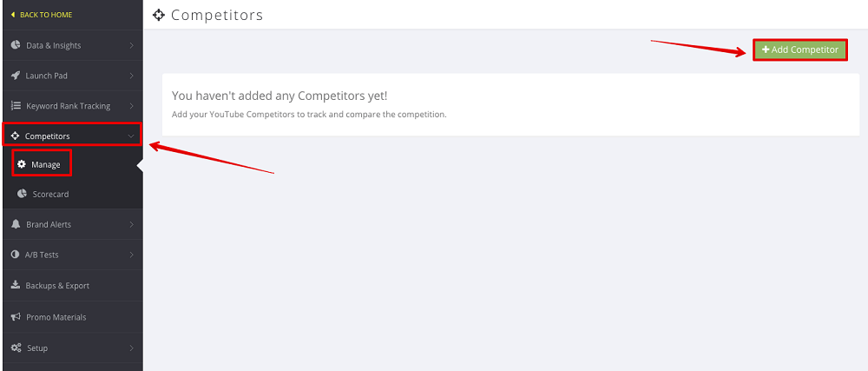
Task: Click the Backups & Export download icon
Action: [x=16, y=285]
